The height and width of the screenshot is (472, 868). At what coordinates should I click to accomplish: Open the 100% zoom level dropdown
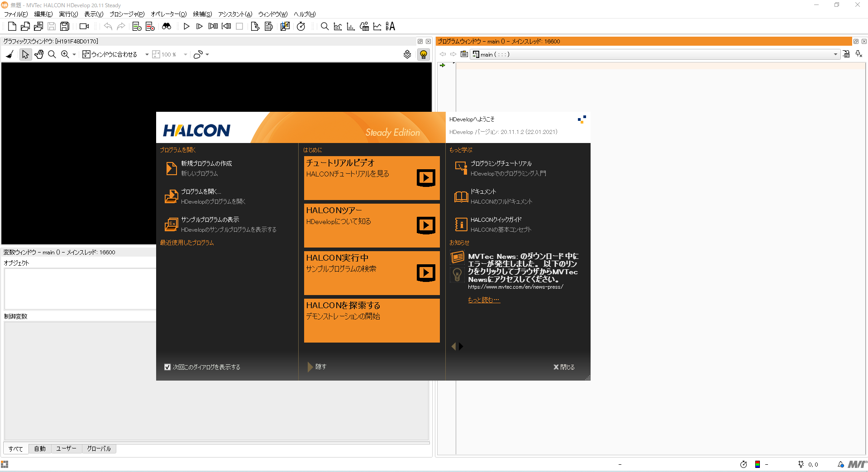185,54
